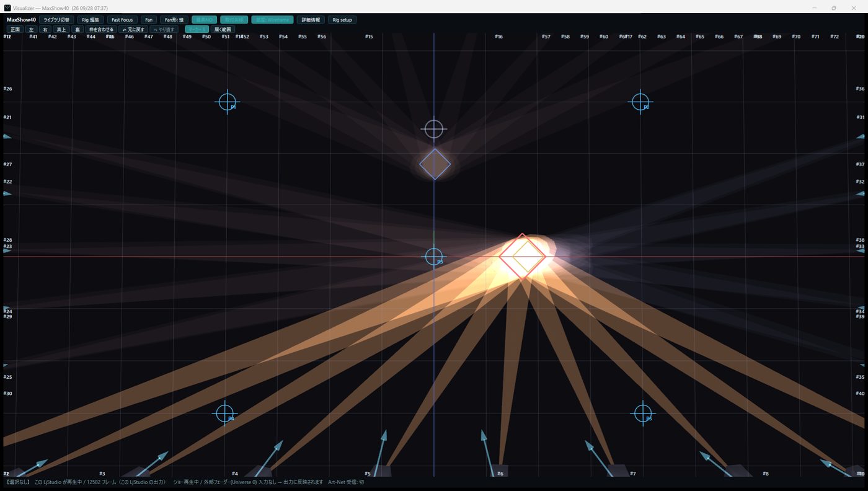
Task: Click the Art-Net 受信 status text
Action: 346,482
